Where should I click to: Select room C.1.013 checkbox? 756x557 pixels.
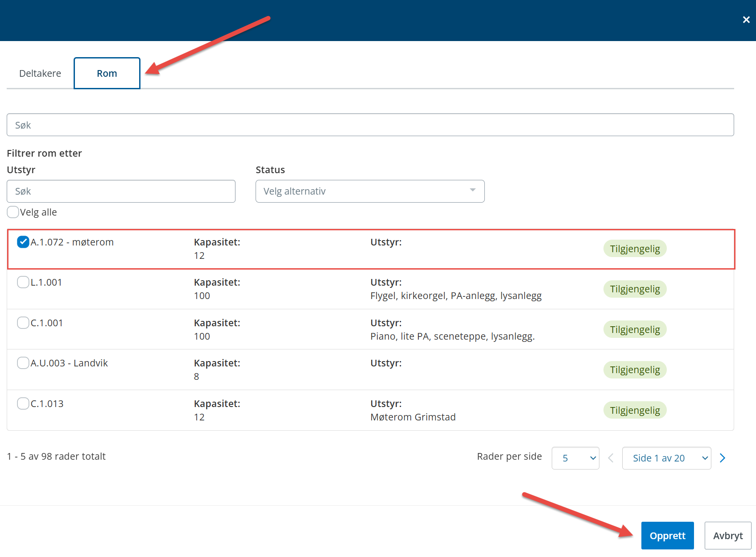(x=23, y=403)
